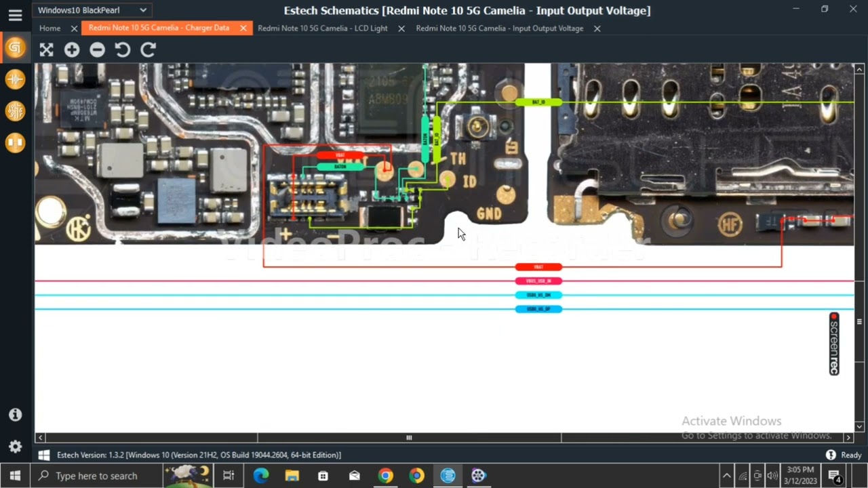Image resolution: width=868 pixels, height=488 pixels.
Task: Click the ID test point pad
Action: pyautogui.click(x=448, y=179)
